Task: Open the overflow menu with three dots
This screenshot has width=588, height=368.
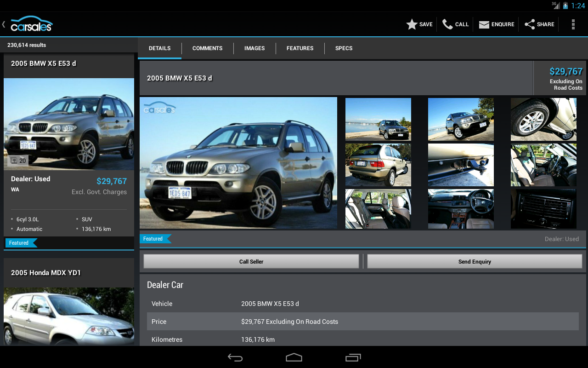Action: point(573,24)
